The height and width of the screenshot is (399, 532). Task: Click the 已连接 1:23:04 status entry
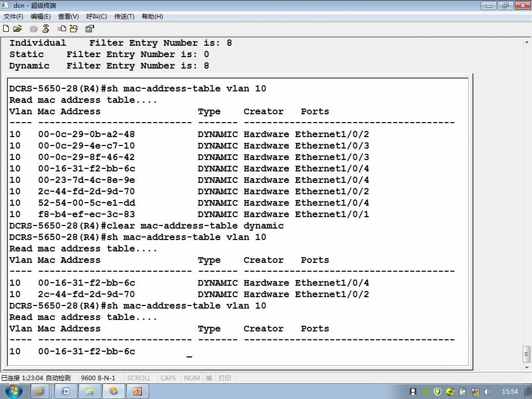pos(22,378)
